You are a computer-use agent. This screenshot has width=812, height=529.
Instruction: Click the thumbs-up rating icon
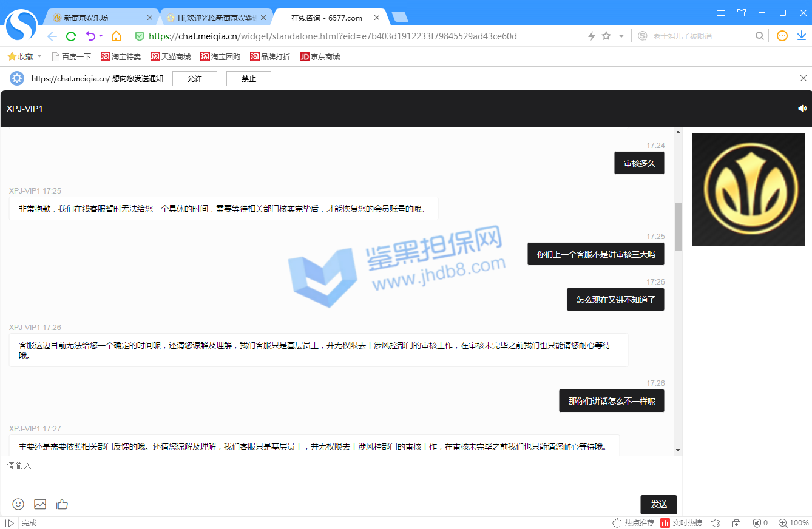[x=62, y=504]
